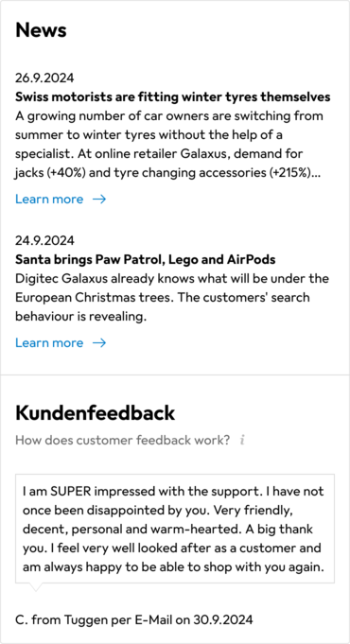
Task: Select the date 26.9.2024 above the tyres article
Action: click(44, 78)
